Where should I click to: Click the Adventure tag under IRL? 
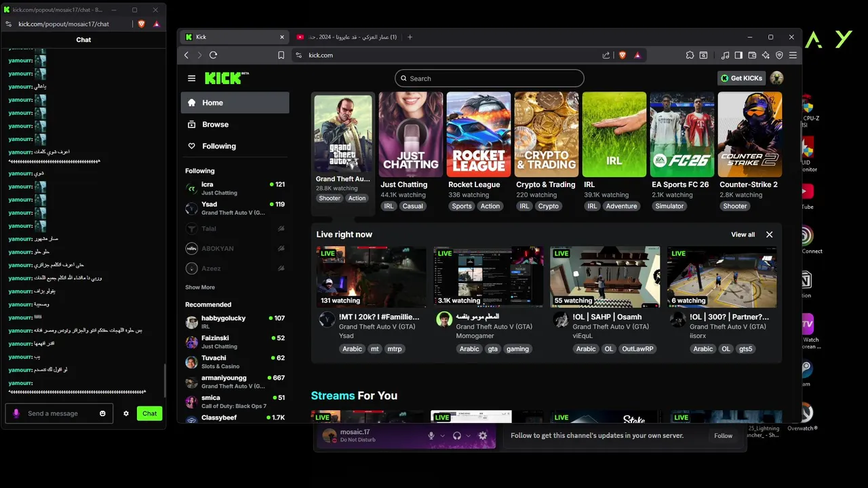(x=621, y=206)
